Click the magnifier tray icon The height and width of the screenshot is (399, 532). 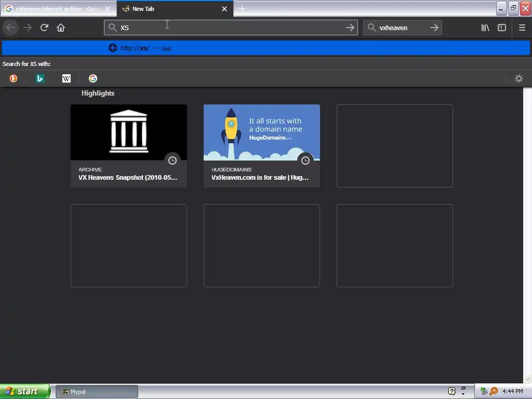494,391
